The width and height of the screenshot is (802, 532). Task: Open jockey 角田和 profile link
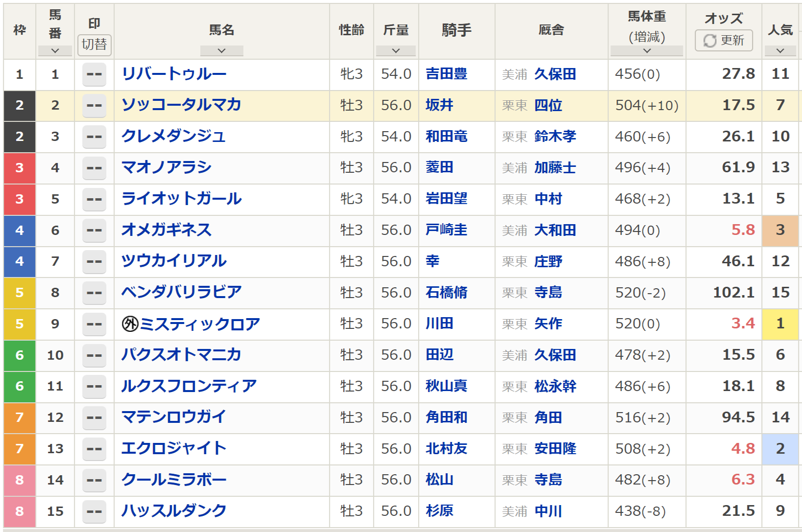click(x=447, y=417)
